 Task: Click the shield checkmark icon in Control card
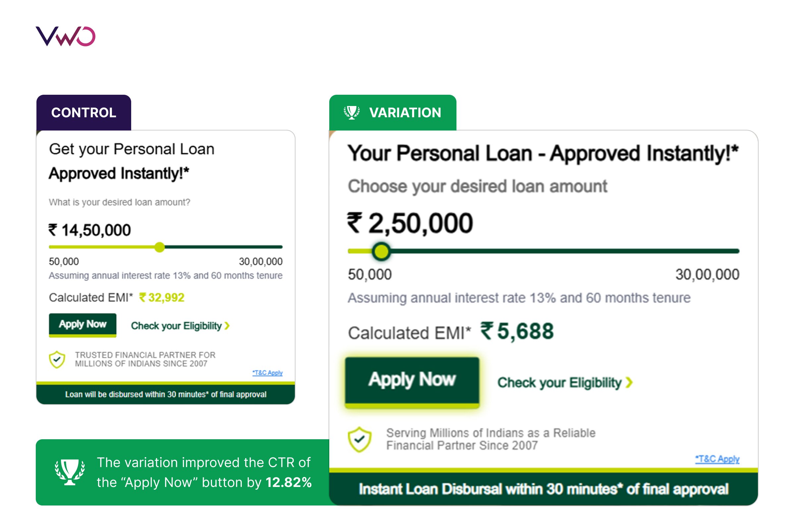[57, 359]
